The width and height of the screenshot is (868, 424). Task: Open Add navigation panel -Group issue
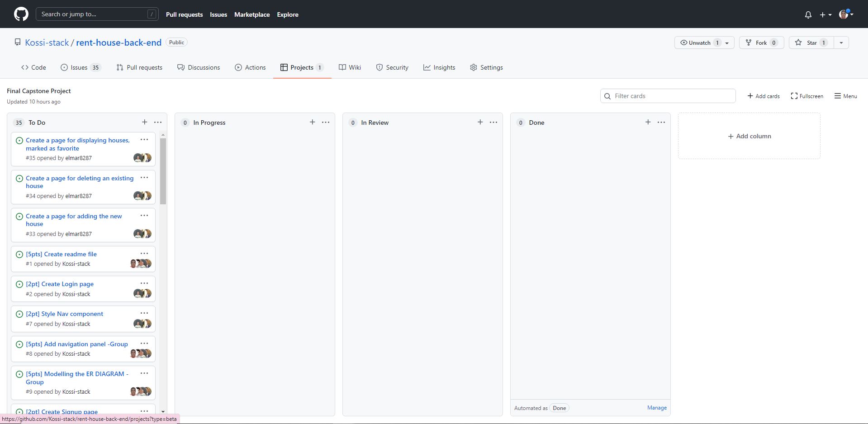click(x=77, y=344)
